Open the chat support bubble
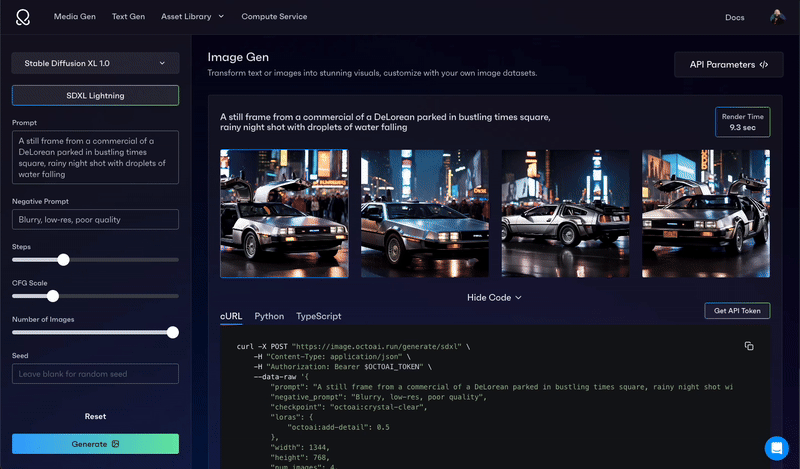The height and width of the screenshot is (469, 800). [776, 447]
